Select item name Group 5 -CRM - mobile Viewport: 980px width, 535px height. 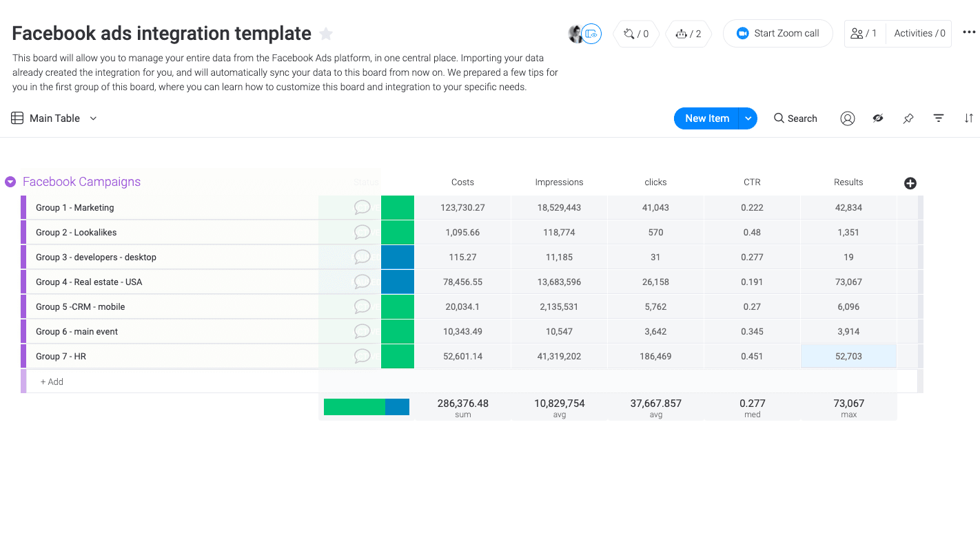point(81,306)
